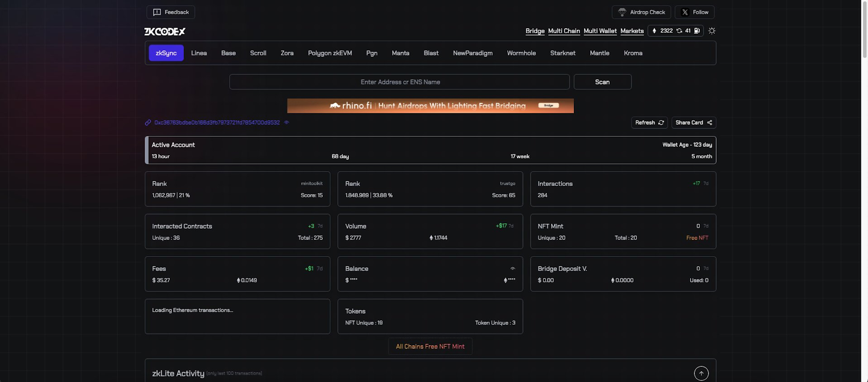Screen dimensions: 868x382
Task: Click the Ethereum icon next to 0.0000 bridge deposit
Action: [x=613, y=280]
